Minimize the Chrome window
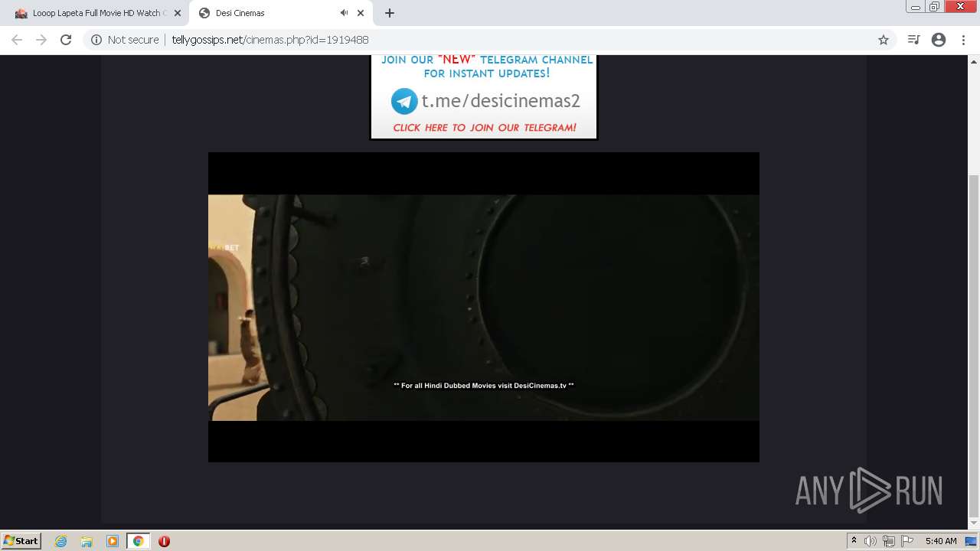 click(916, 7)
